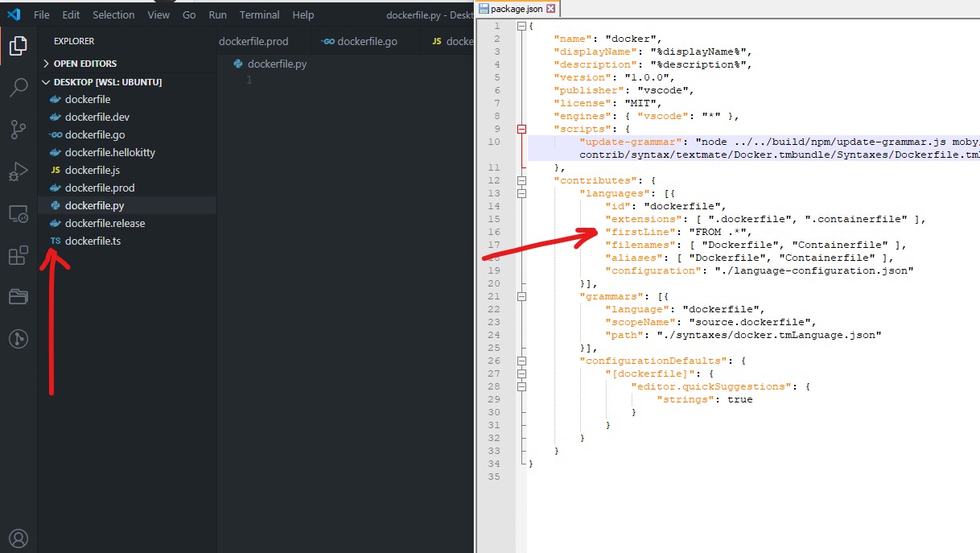
Task: Click the "extensions" key on line 15
Action: tap(640, 219)
